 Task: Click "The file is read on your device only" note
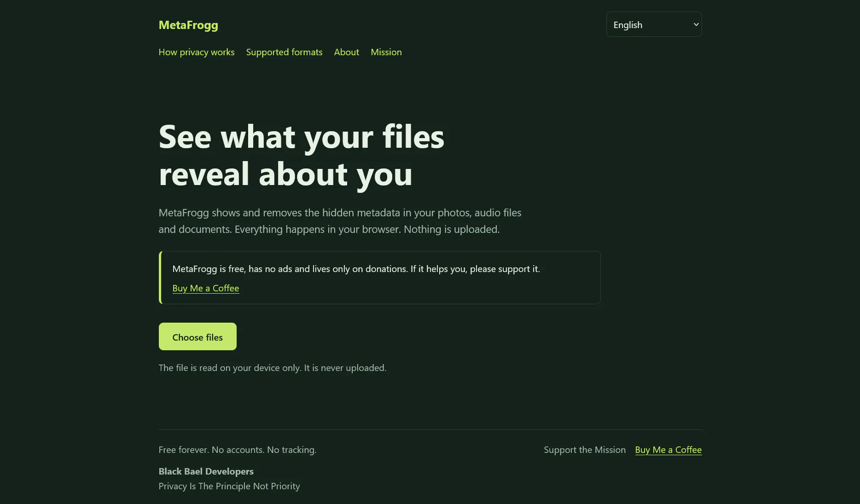point(273,368)
